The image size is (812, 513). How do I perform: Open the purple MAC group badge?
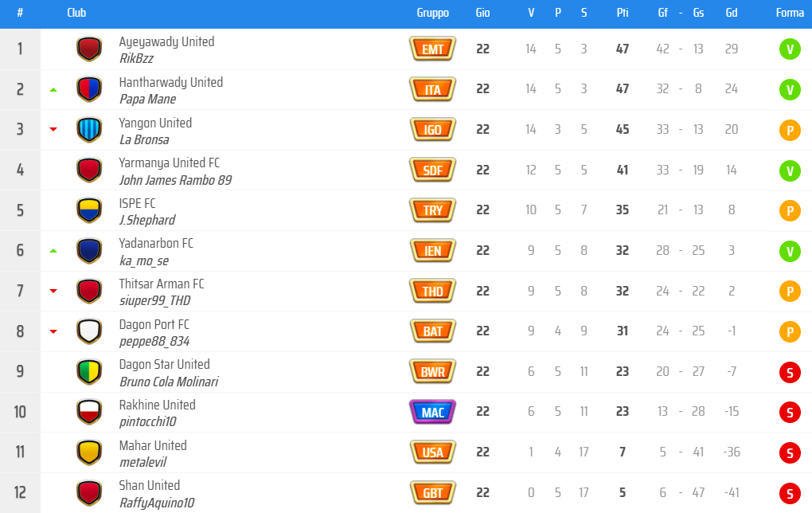(432, 412)
